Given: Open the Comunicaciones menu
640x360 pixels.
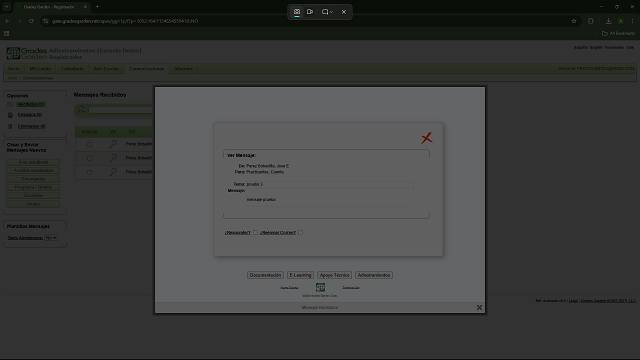Looking at the screenshot, I should 147,69.
